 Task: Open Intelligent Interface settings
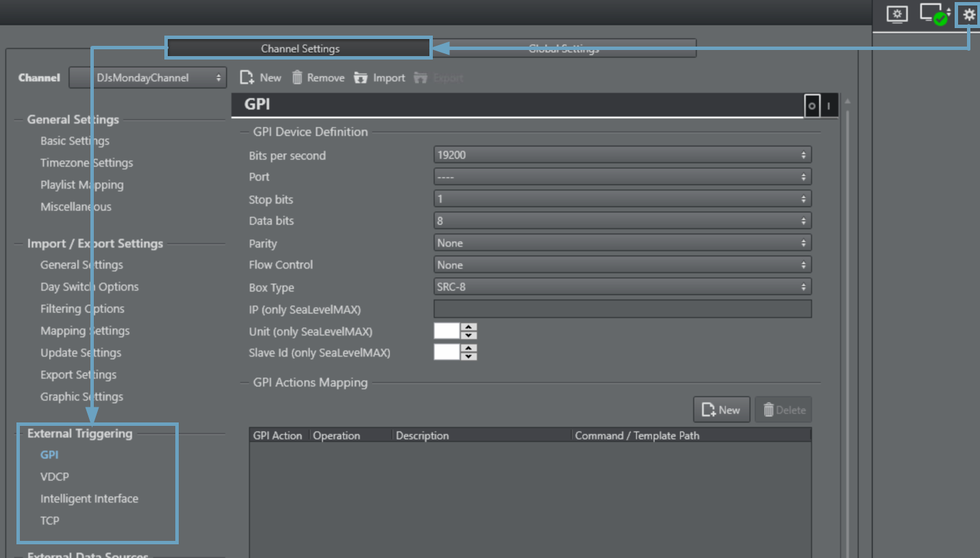pyautogui.click(x=89, y=498)
